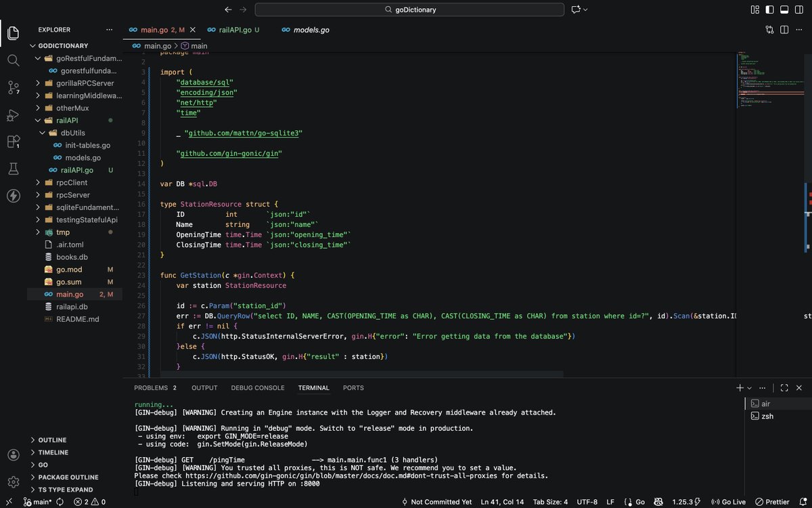Open changes with the compare icon
Viewport: 812px width, 508px height.
[770, 30]
